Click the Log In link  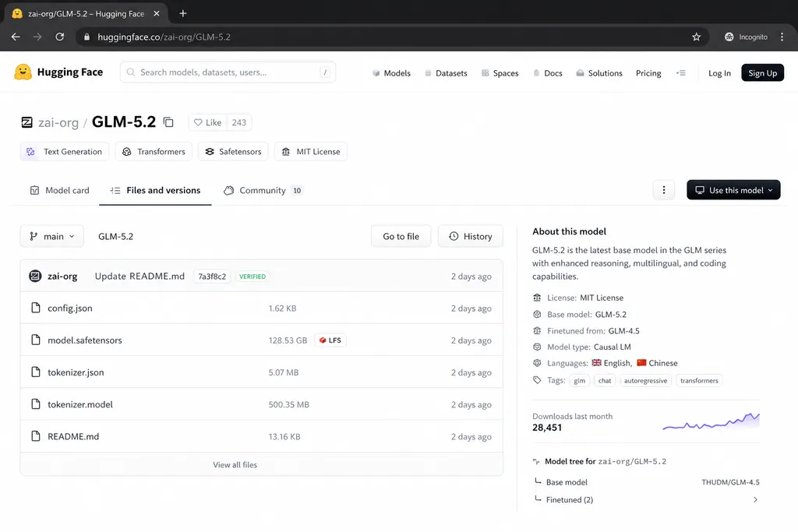tap(719, 72)
